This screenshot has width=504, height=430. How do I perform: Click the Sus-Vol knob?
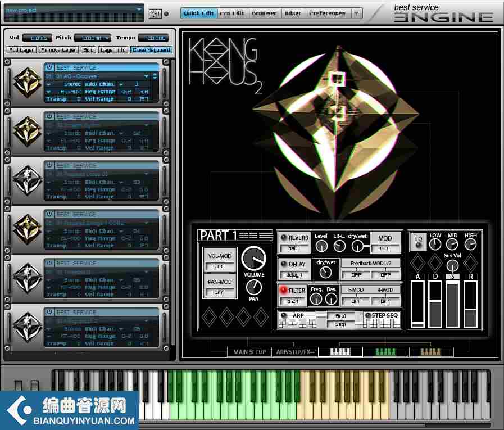click(452, 265)
